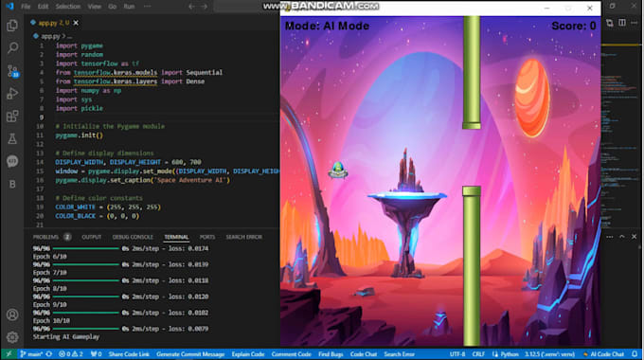This screenshot has height=360, width=644.
Task: Open the B extension icon in activity bar
Action: point(12,184)
